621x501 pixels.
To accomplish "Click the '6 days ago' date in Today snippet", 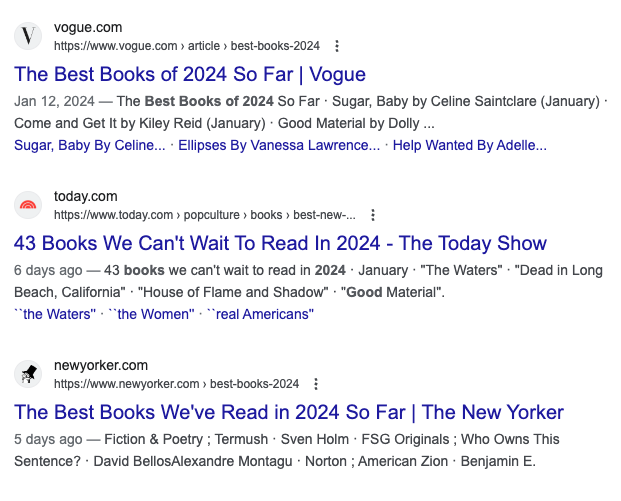I will [x=48, y=271].
